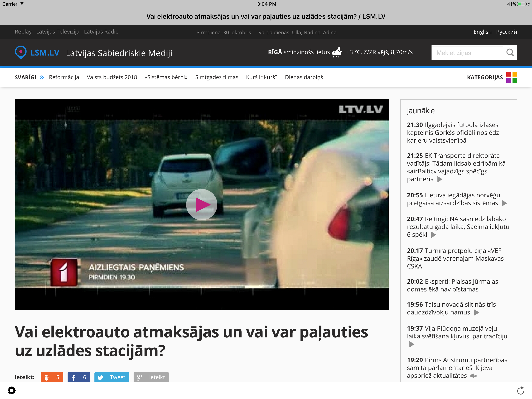Image resolution: width=532 pixels, height=399 pixels.
Task: Expand Svarīgi double chevron arrows
Action: (42, 77)
